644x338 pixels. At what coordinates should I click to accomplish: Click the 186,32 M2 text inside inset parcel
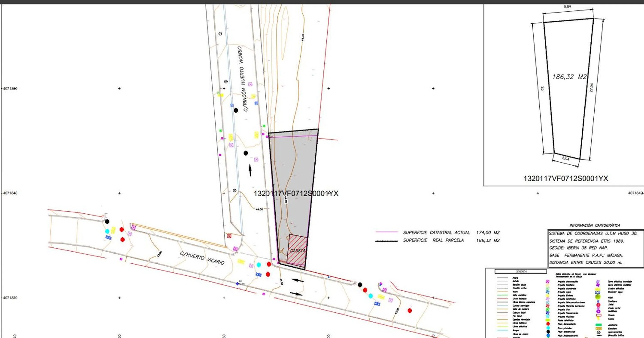[x=569, y=77]
